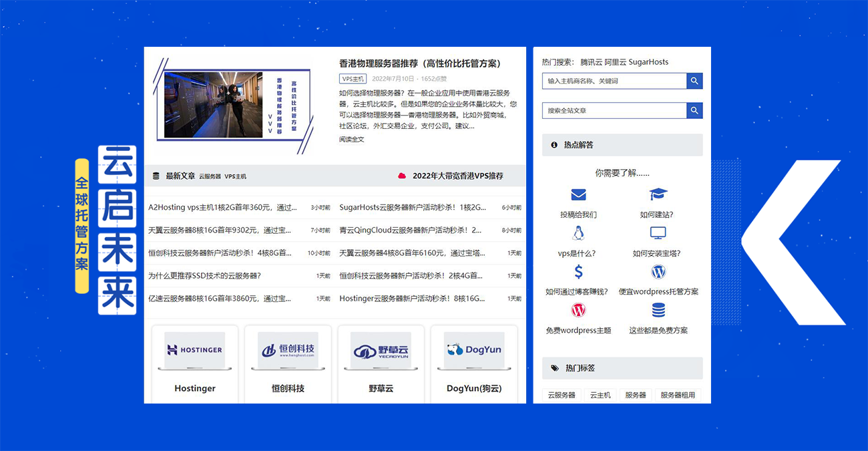Image resolution: width=868 pixels, height=451 pixels.
Task: Click the envelope icon for 投稿给我们
Action: tap(578, 194)
